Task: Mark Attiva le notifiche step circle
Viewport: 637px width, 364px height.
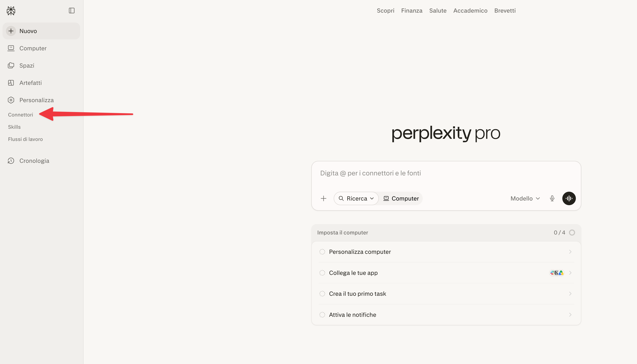Action: pyautogui.click(x=322, y=315)
